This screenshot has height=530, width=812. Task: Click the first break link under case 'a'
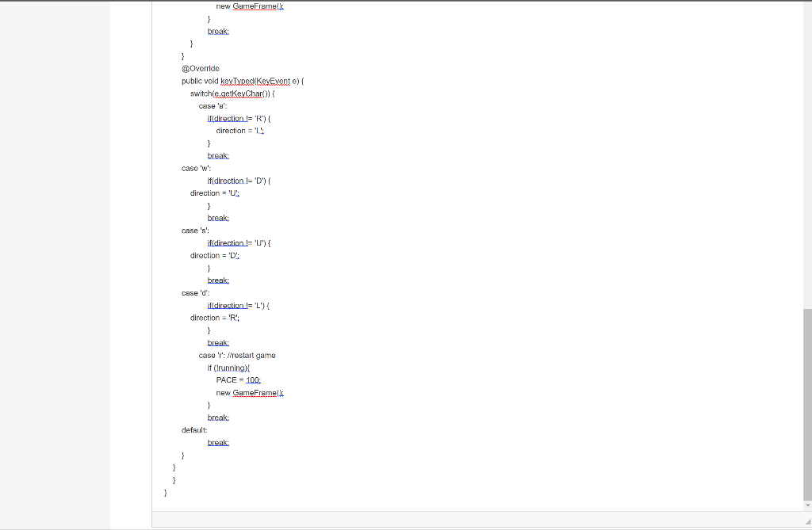click(218, 155)
